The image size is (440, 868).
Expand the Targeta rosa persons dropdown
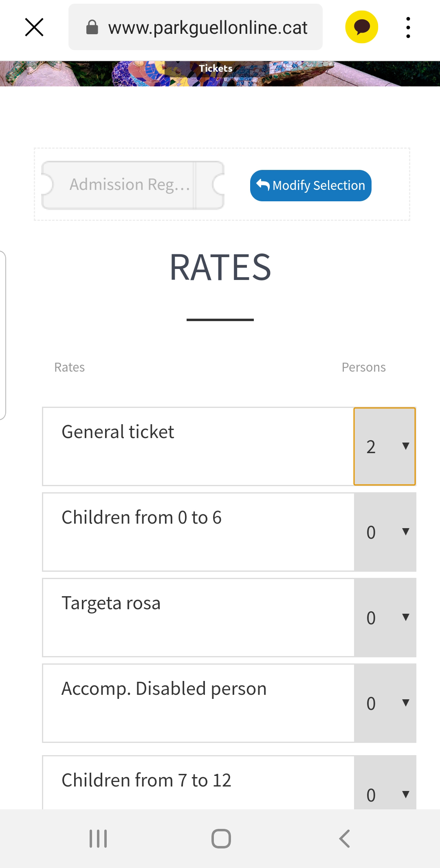(385, 617)
